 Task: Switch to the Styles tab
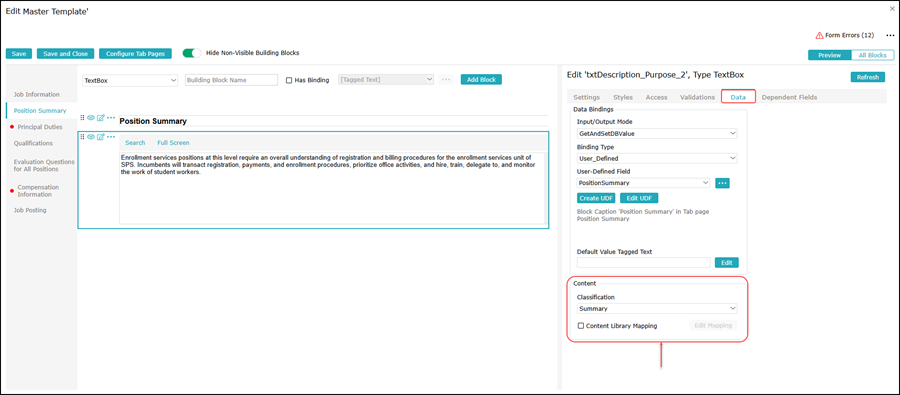point(623,97)
